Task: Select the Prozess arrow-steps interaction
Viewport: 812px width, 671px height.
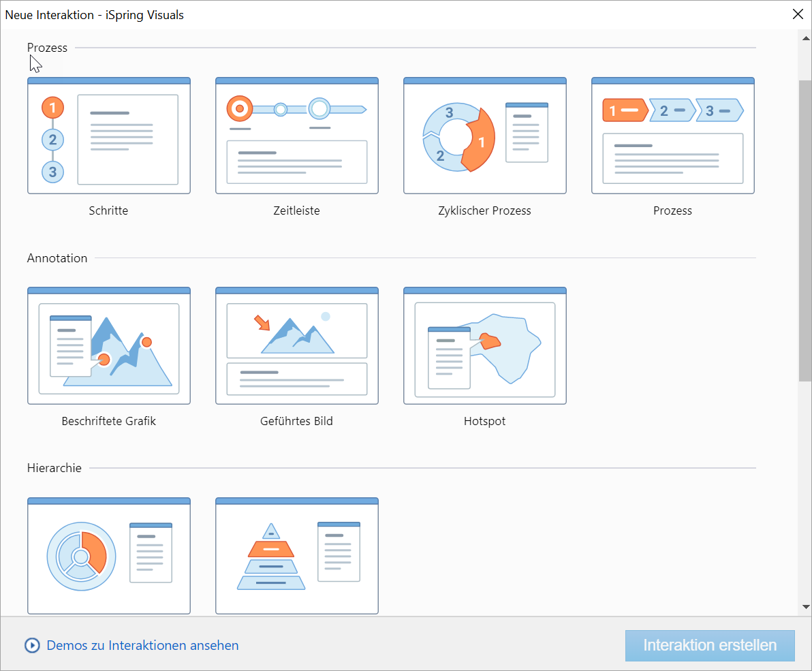Action: tap(673, 136)
